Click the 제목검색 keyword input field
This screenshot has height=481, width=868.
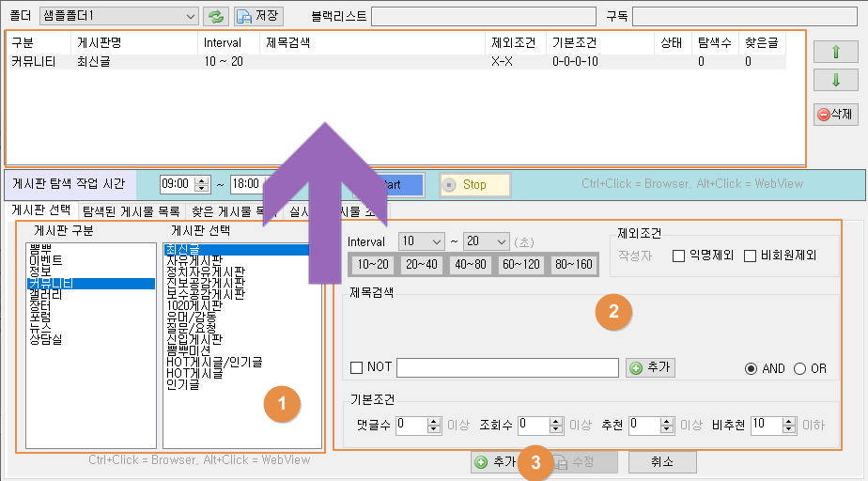coord(507,367)
